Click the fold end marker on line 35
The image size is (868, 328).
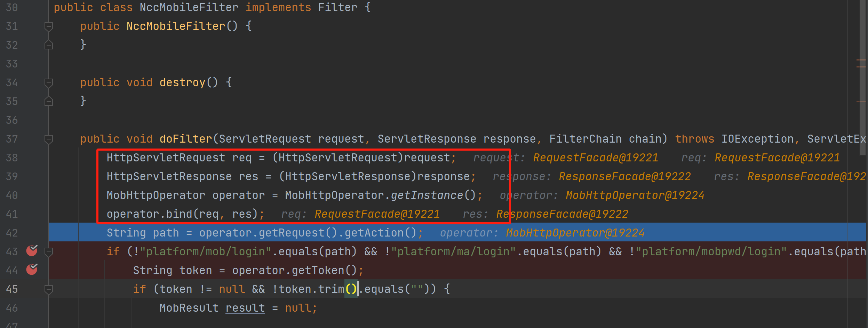49,101
